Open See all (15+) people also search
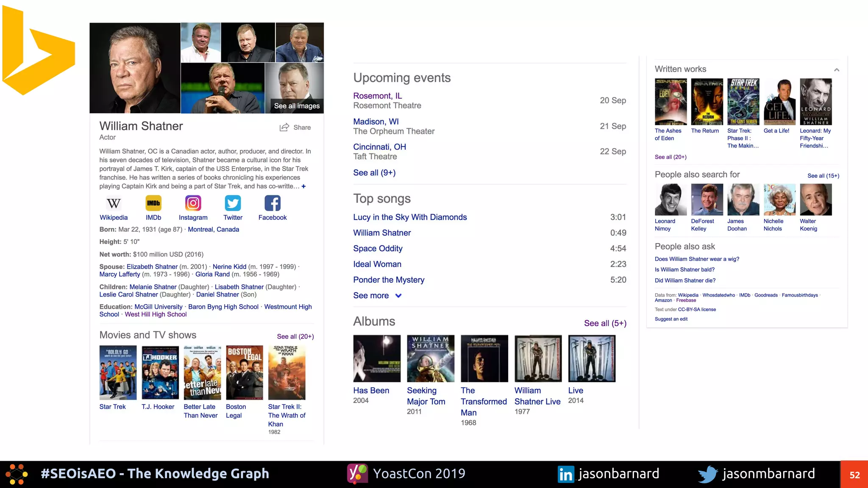The height and width of the screenshot is (488, 868). coord(823,175)
